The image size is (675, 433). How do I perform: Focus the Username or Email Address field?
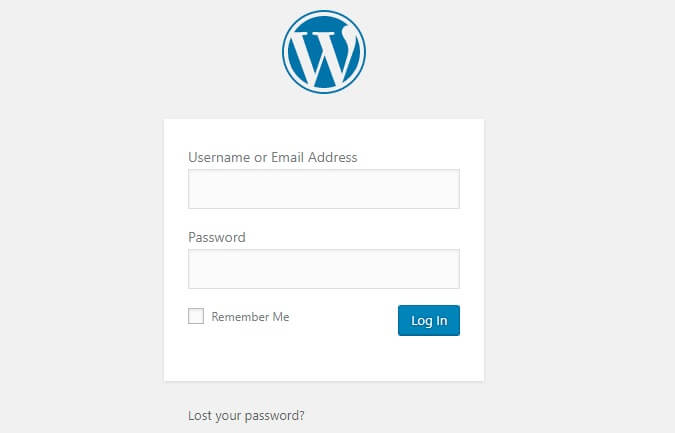[324, 189]
